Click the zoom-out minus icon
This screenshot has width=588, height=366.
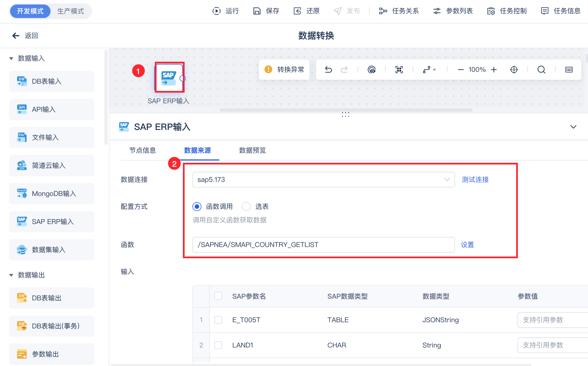(x=461, y=70)
